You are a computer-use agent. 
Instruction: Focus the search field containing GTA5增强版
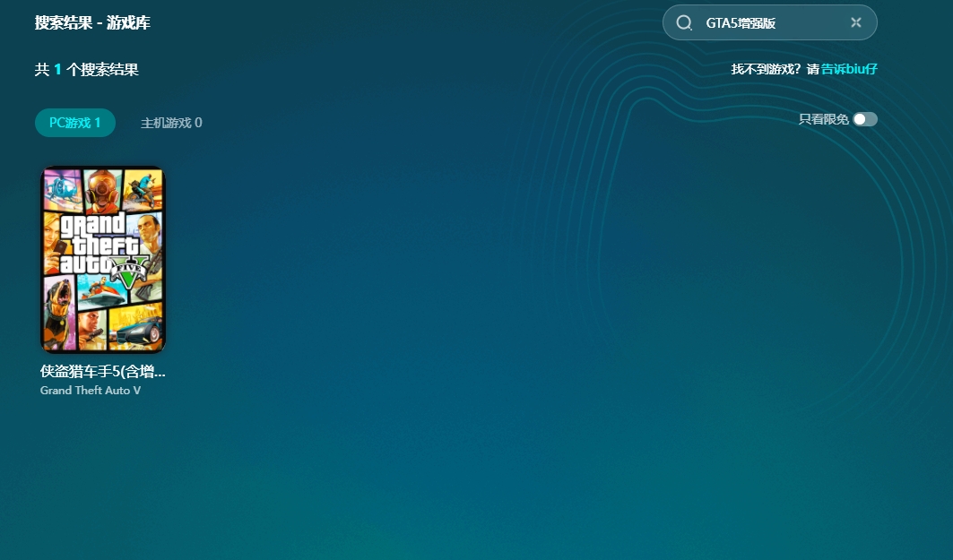click(769, 22)
